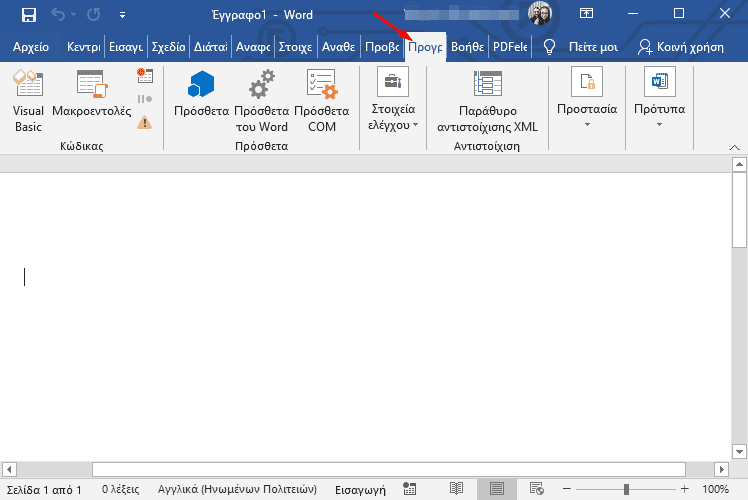This screenshot has width=748, height=500.
Task: Open the undo history dropdown arrow
Action: pos(73,15)
